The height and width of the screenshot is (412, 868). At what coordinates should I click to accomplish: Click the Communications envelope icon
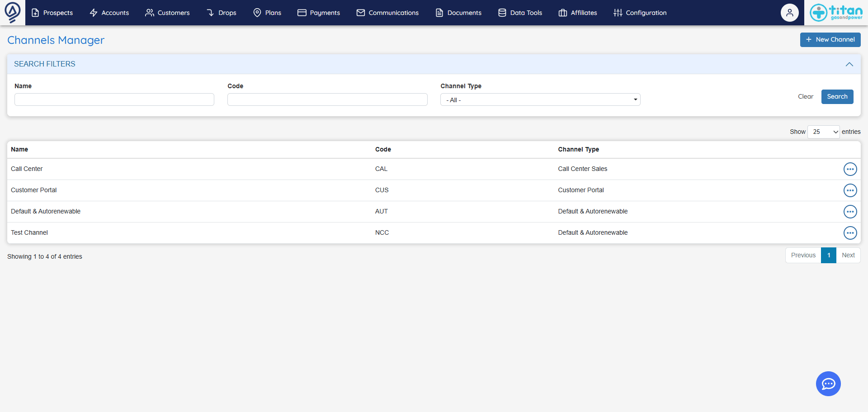pos(361,13)
